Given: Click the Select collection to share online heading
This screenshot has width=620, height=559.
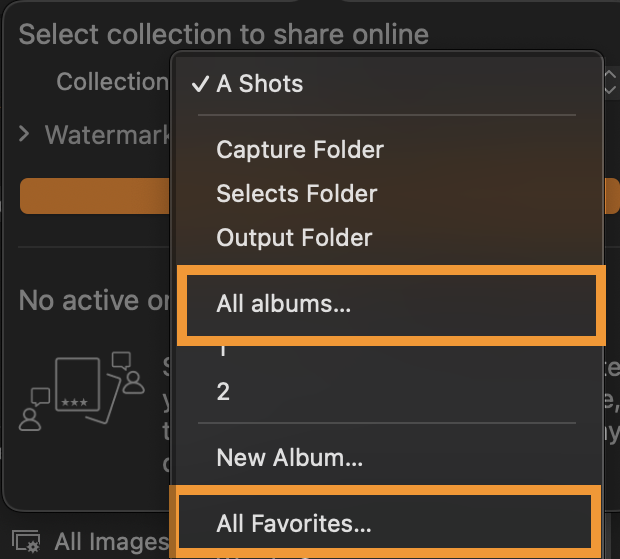Looking at the screenshot, I should (224, 35).
